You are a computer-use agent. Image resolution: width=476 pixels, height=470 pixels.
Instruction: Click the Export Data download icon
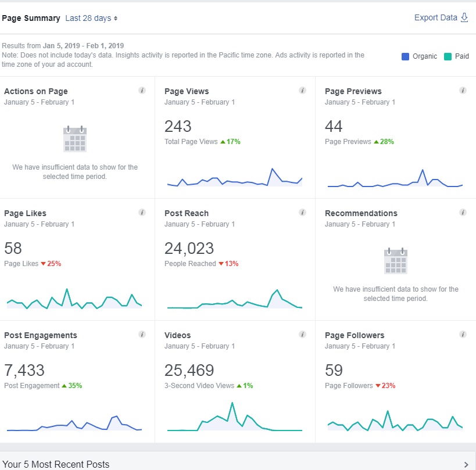click(464, 17)
